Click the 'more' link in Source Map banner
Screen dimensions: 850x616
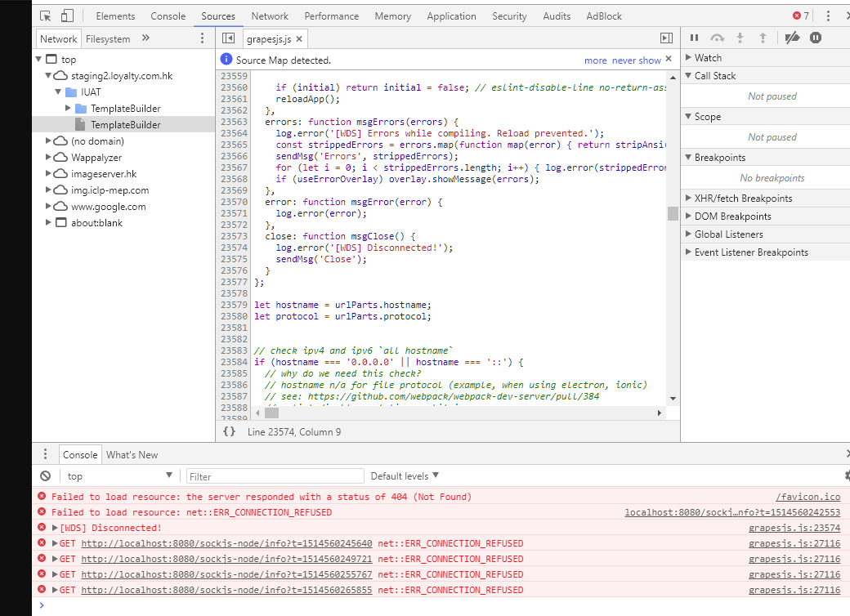click(595, 60)
